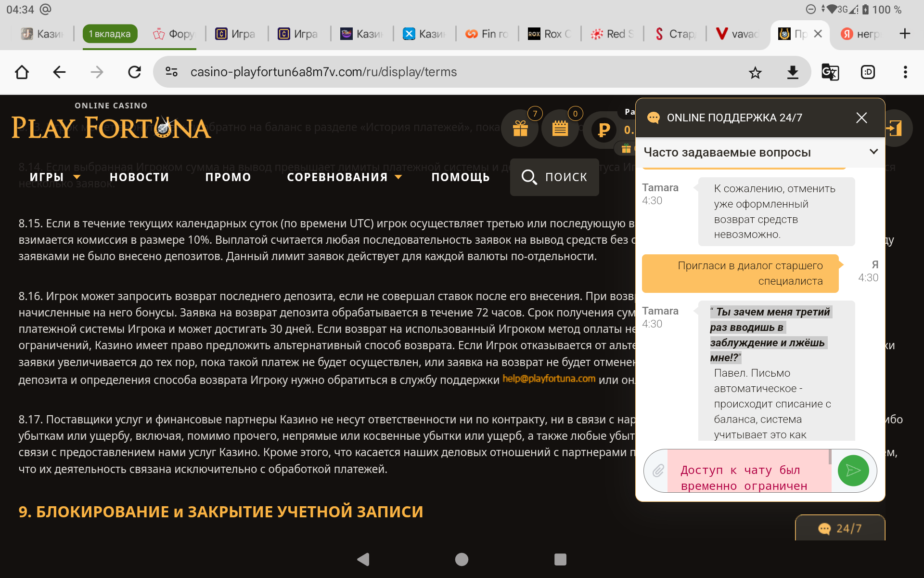The image size is (924, 578).
Task: Open Google Translate icon in toolbar
Action: click(830, 72)
